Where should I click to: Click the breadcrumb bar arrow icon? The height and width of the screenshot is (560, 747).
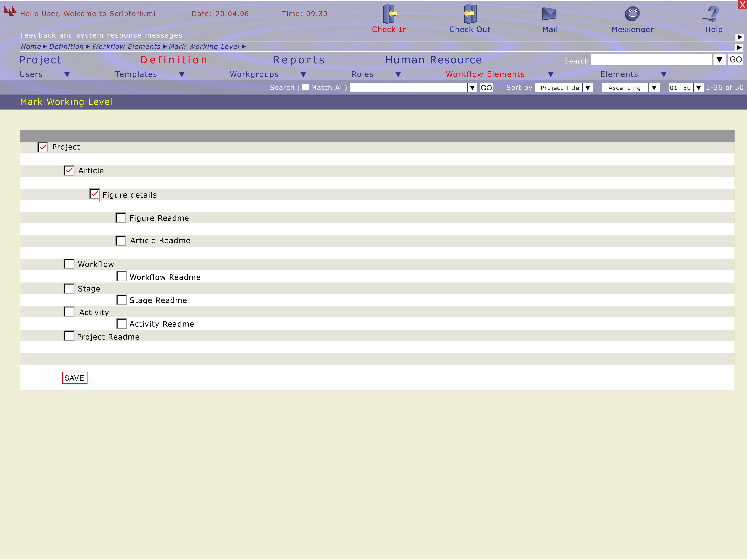(x=739, y=48)
